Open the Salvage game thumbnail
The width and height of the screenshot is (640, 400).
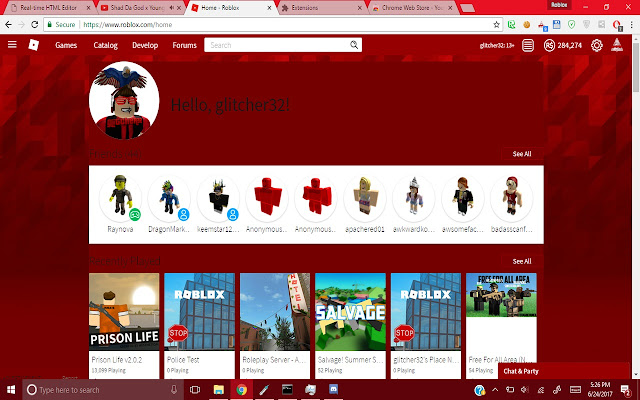coord(350,312)
